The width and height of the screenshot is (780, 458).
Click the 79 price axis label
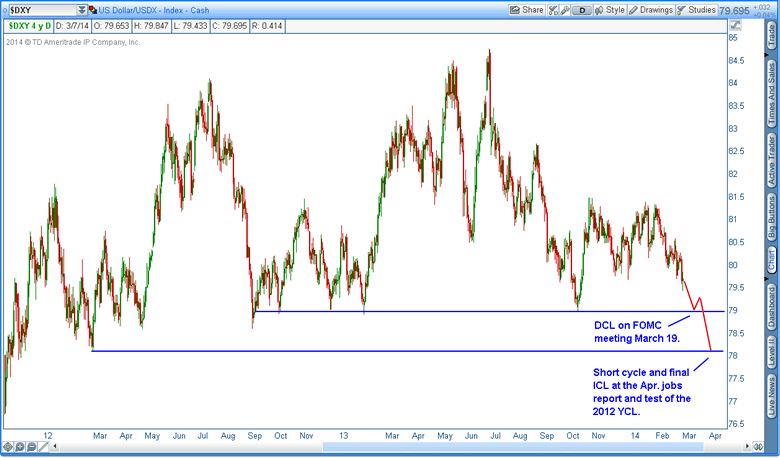(x=733, y=310)
